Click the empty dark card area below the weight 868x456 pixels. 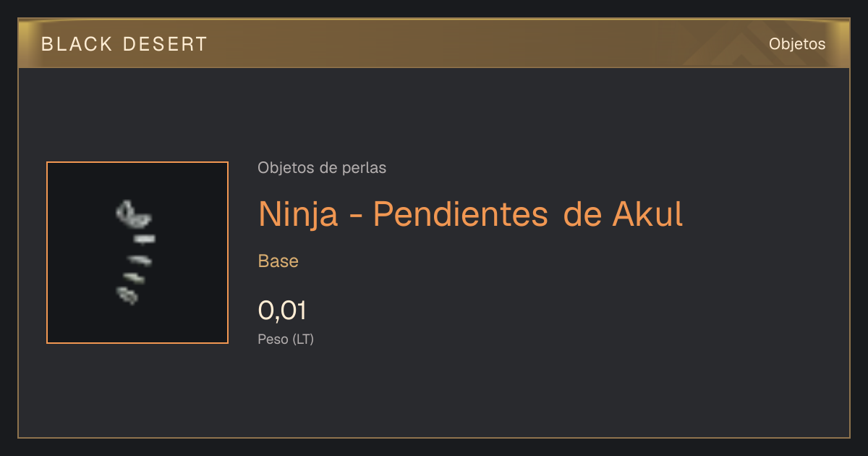click(434, 394)
